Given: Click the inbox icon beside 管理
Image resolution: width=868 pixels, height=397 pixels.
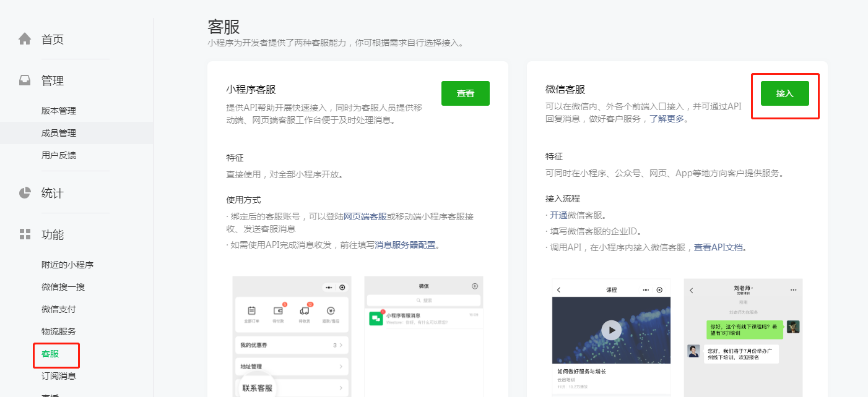Looking at the screenshot, I should tap(25, 80).
